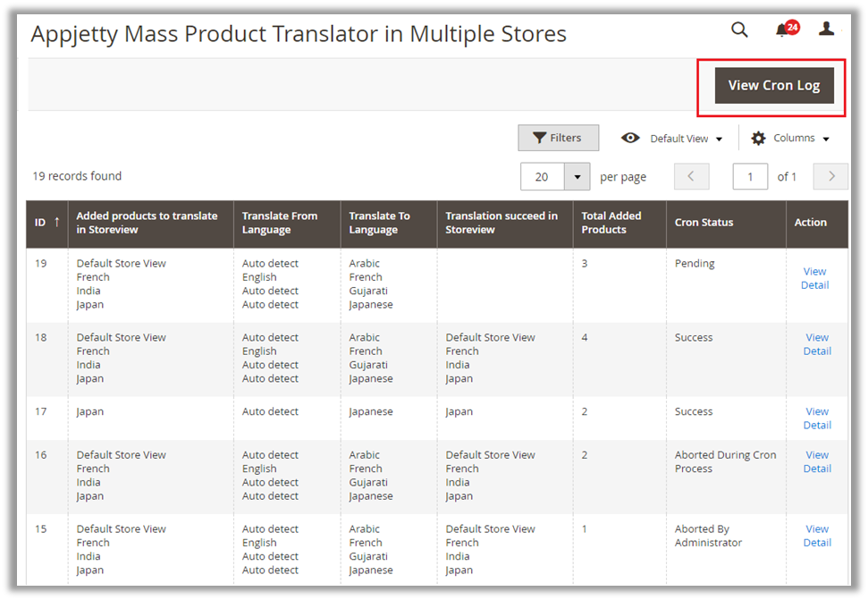Click Translate To Language column header

(379, 223)
